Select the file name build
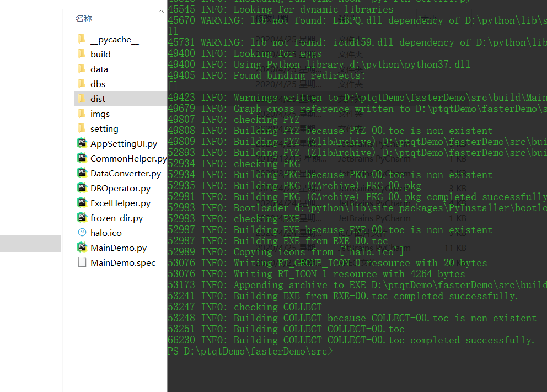The width and height of the screenshot is (547, 392). (x=100, y=55)
